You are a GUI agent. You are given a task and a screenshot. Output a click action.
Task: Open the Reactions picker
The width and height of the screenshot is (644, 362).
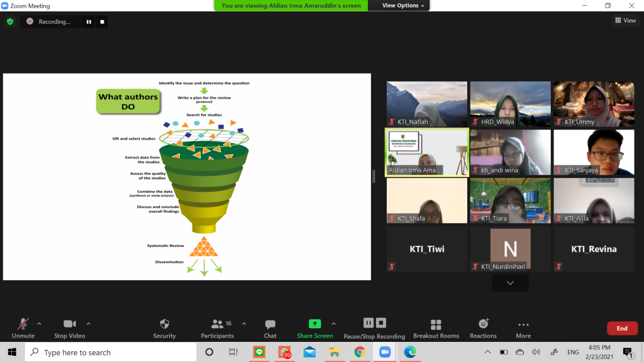tap(483, 329)
